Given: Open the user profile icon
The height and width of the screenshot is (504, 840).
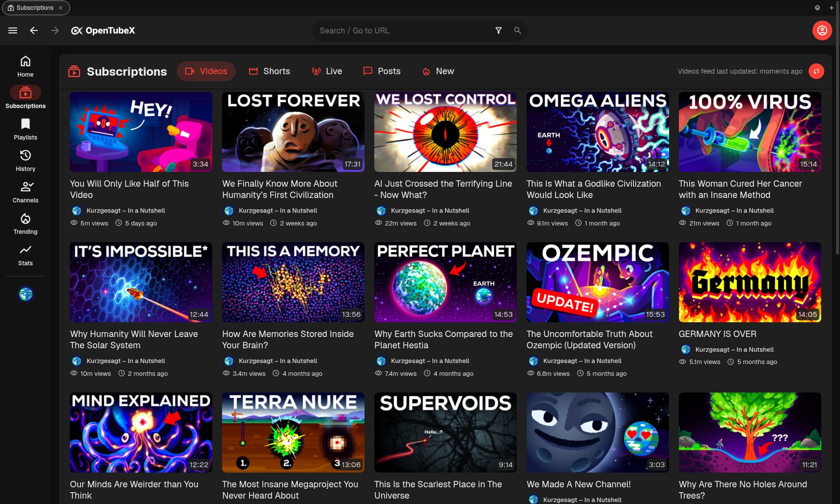Looking at the screenshot, I should point(822,30).
